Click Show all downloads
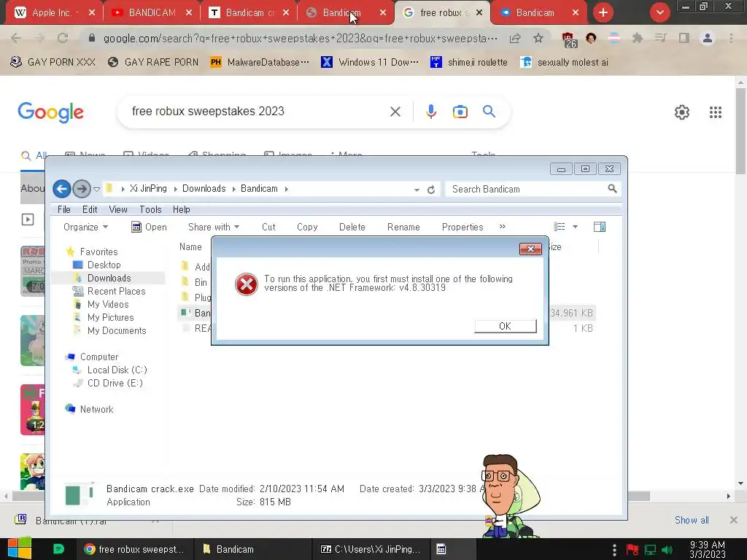 click(x=692, y=521)
